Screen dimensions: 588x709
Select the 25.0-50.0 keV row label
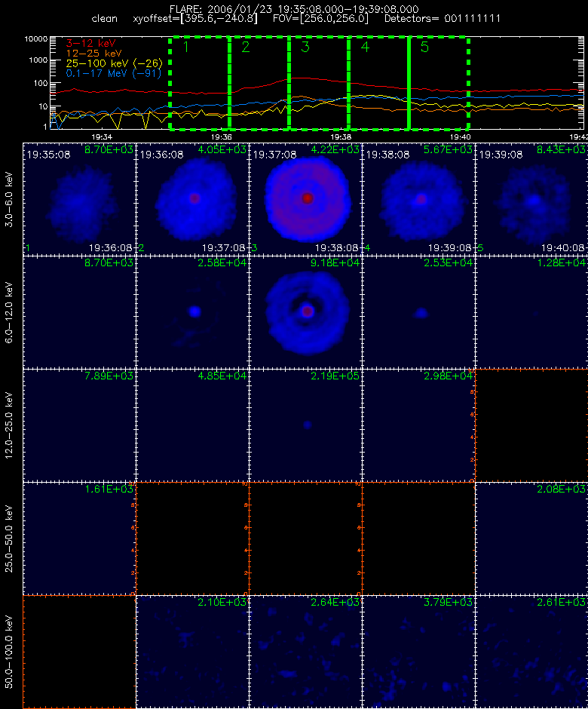click(9, 539)
